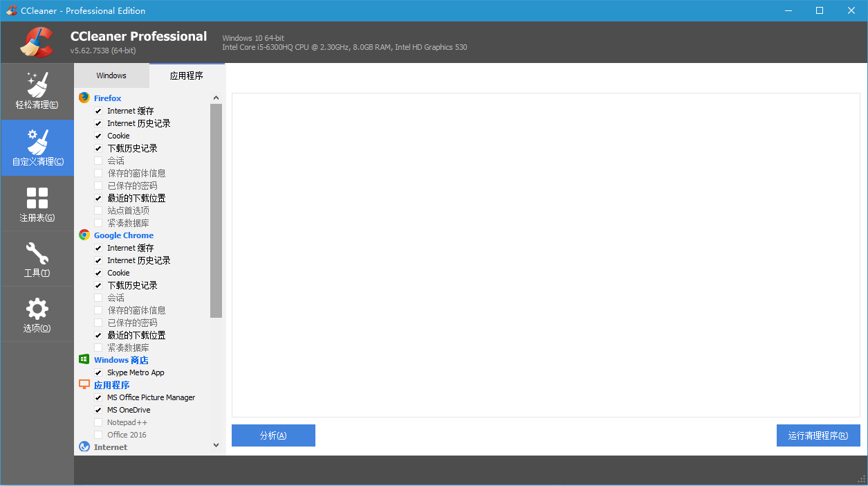The width and height of the screenshot is (868, 486).
Task: Click Chrome 会话 label
Action: (116, 298)
